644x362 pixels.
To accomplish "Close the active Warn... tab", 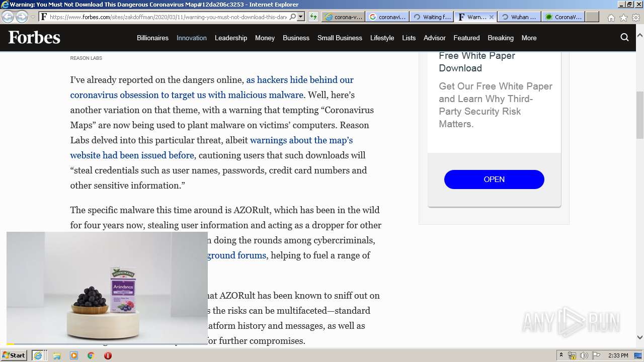I will [492, 17].
